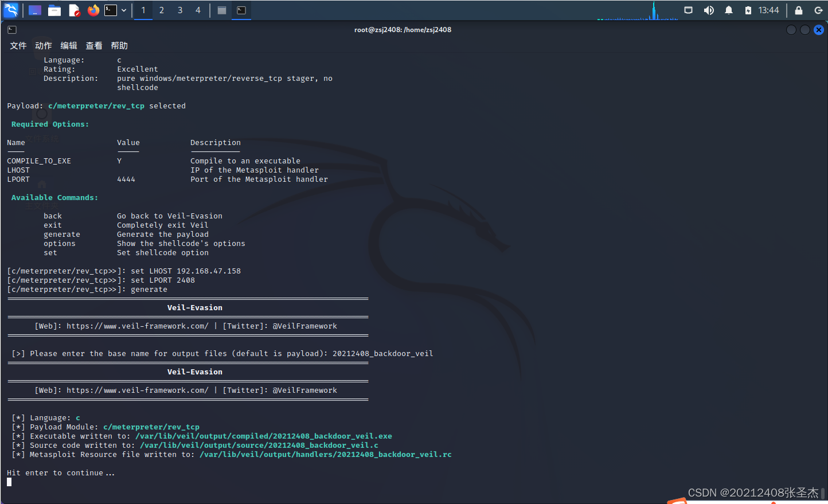
Task: Minimize the terminal window
Action: (x=791, y=30)
